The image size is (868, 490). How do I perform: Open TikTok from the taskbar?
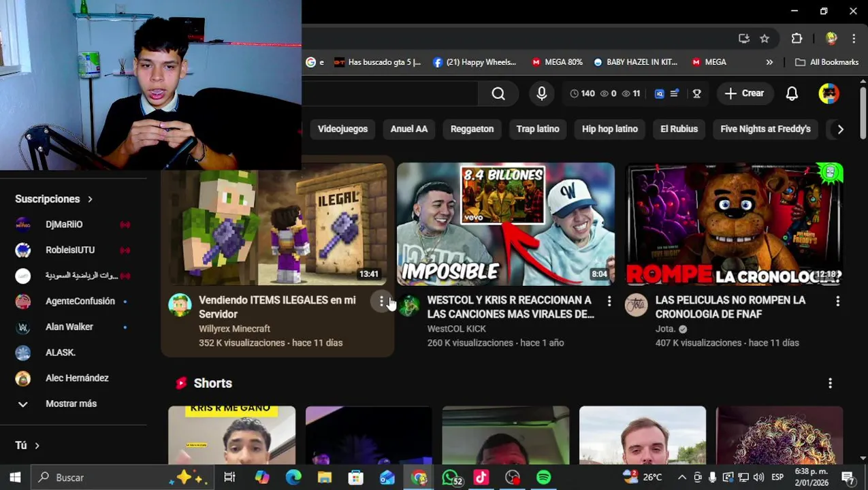[481, 478]
